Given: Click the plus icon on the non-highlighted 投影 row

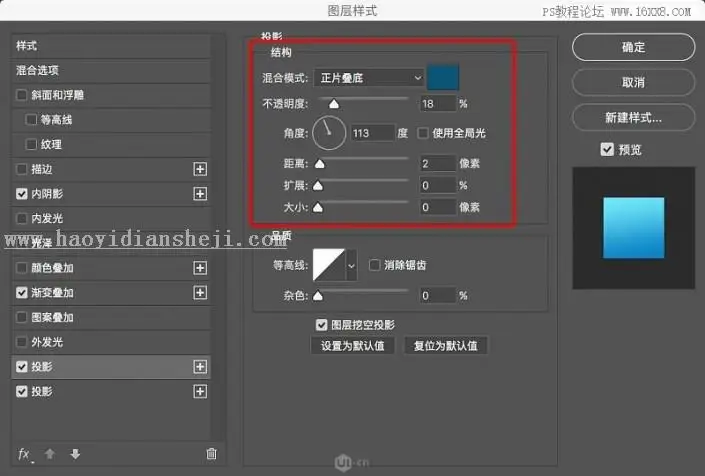Looking at the screenshot, I should click(200, 391).
